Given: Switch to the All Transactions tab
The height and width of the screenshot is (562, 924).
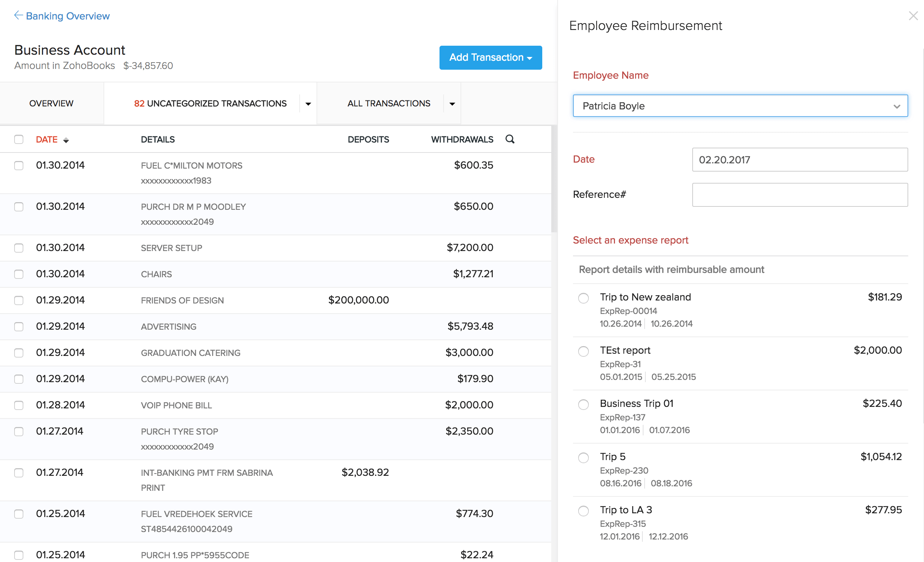Looking at the screenshot, I should click(x=387, y=103).
